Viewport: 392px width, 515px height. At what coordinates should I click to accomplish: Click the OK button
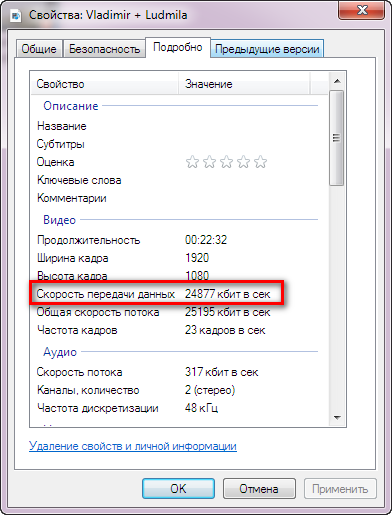click(178, 489)
